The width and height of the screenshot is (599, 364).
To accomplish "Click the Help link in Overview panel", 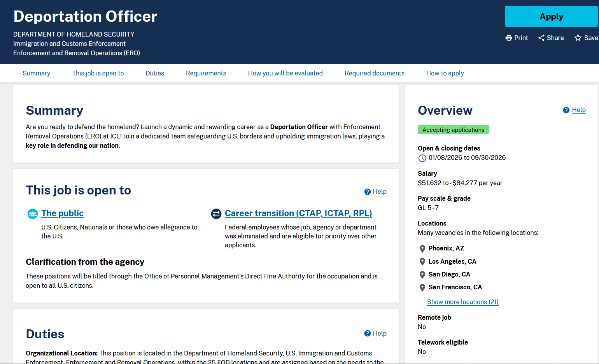I will click(579, 110).
